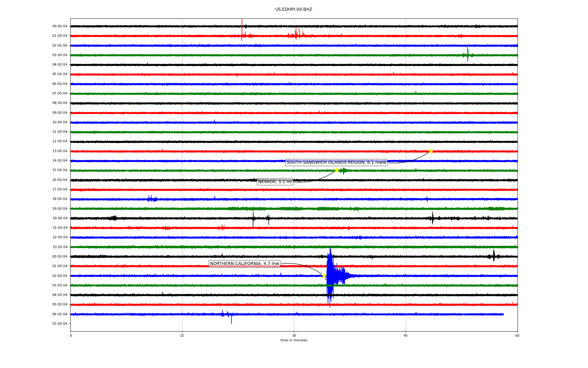The height and width of the screenshot is (368, 588).
Task: Click the 'time in minutes' axis label
Action: [x=294, y=340]
